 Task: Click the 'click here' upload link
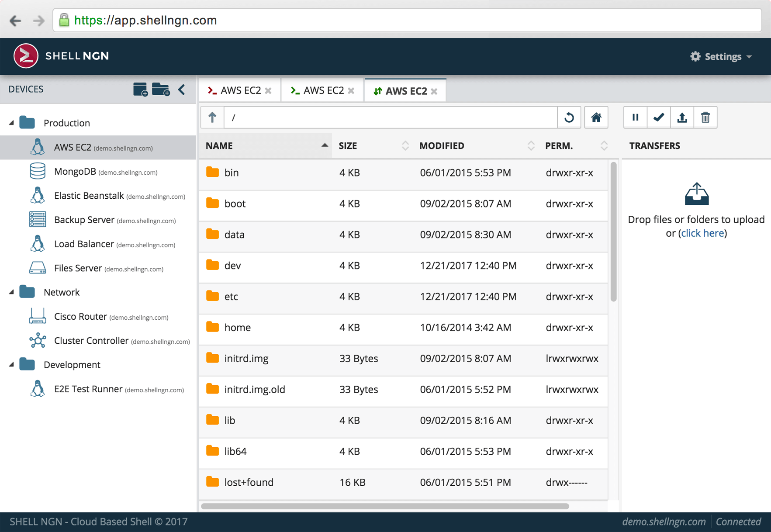[702, 233]
